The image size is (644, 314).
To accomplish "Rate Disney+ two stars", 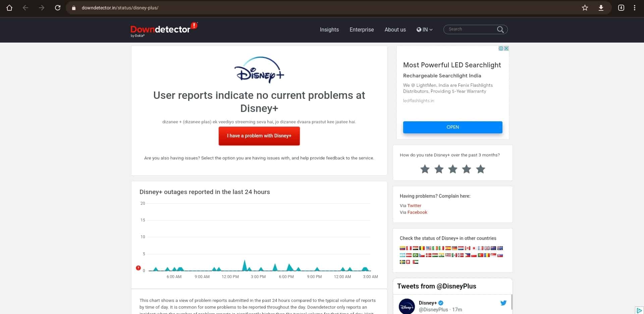I will point(439,169).
